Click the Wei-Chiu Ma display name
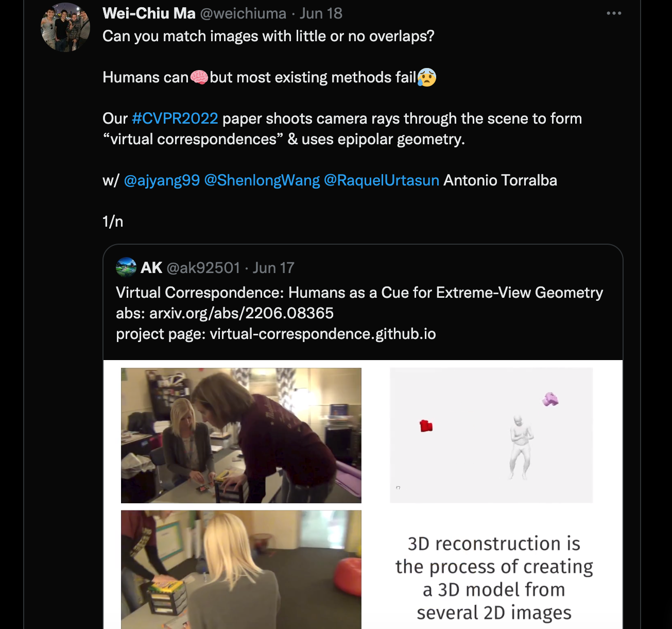 tap(149, 13)
